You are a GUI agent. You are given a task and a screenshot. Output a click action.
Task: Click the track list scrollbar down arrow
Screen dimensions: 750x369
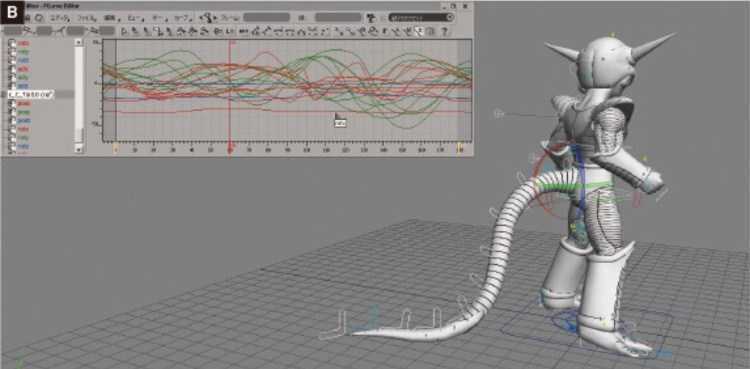(79, 149)
